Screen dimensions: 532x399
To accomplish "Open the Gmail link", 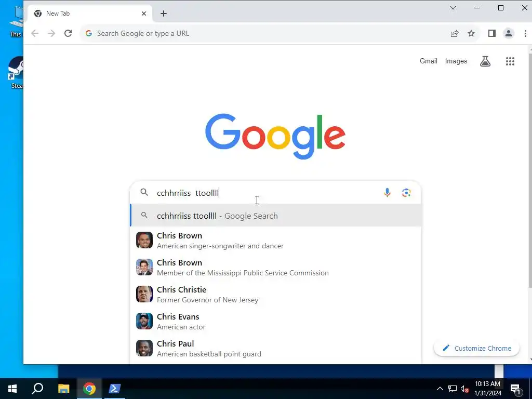I will pyautogui.click(x=428, y=61).
